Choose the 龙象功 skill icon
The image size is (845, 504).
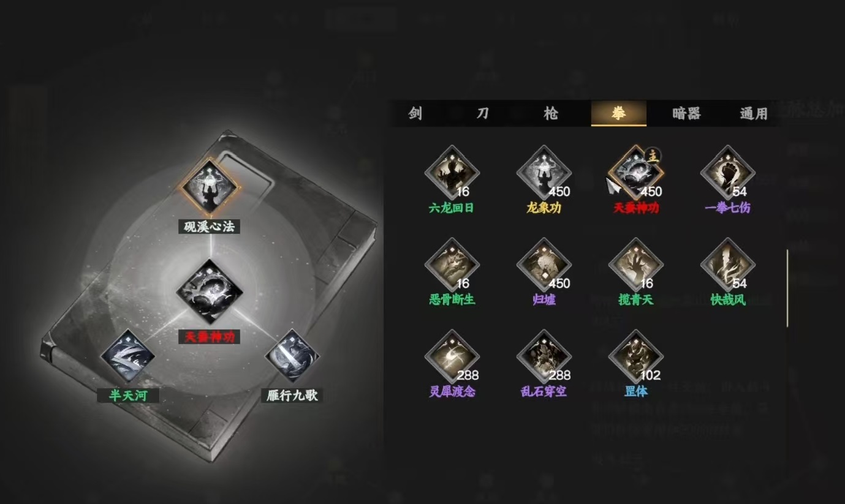544,173
